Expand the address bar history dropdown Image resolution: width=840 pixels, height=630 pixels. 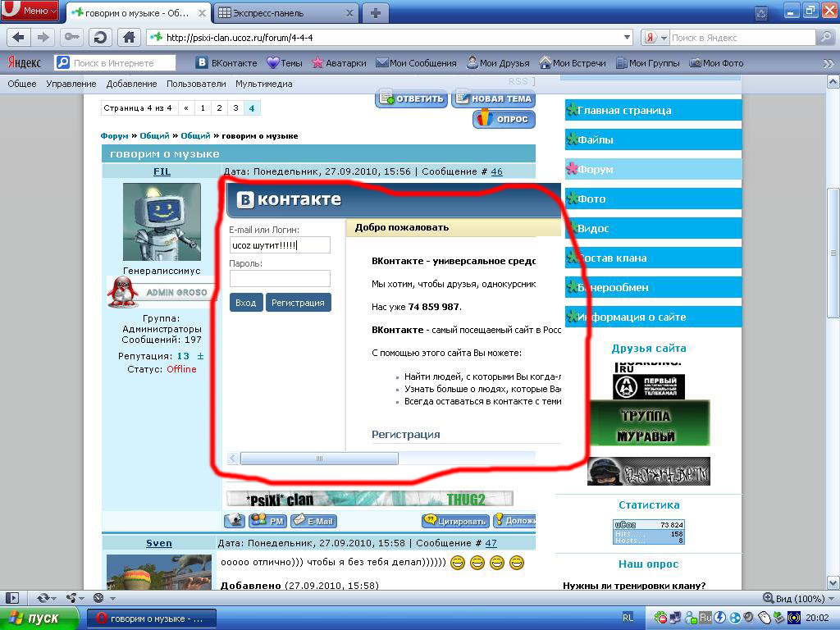click(627, 38)
